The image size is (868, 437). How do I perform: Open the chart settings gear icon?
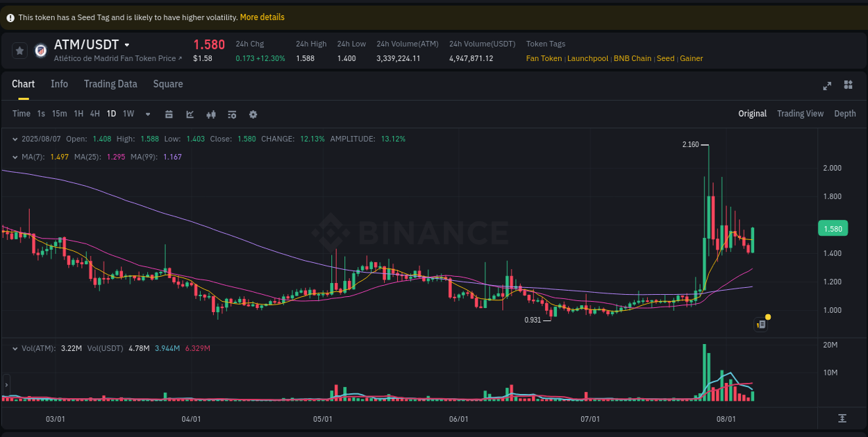pyautogui.click(x=253, y=114)
